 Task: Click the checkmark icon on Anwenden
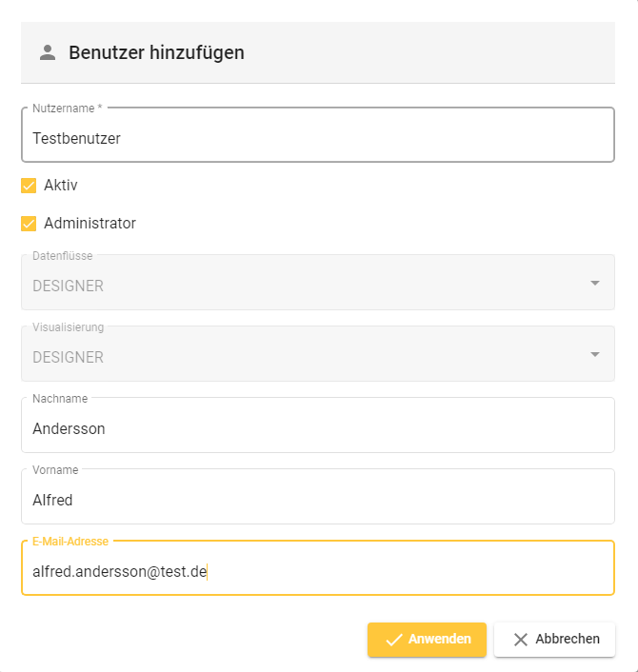point(393,640)
